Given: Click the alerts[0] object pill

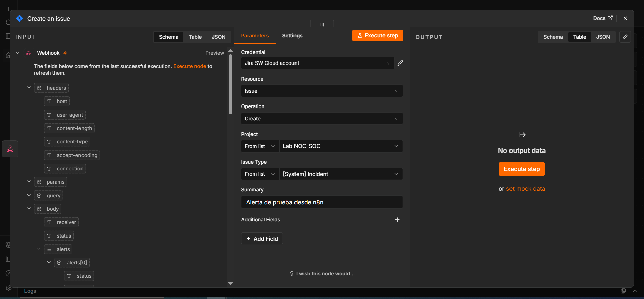Looking at the screenshot, I should [x=72, y=263].
